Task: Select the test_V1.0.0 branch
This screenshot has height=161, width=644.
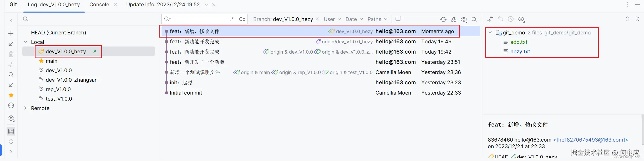Action: pos(59,99)
